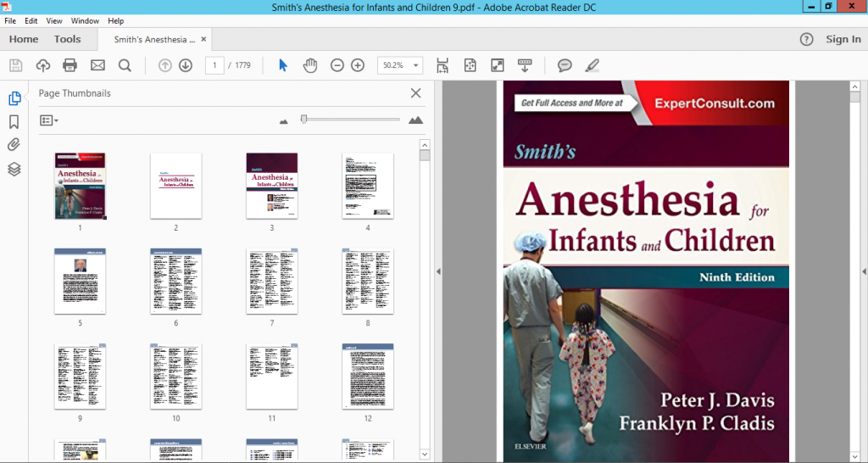Go to next page arrow icon

pyautogui.click(x=186, y=65)
